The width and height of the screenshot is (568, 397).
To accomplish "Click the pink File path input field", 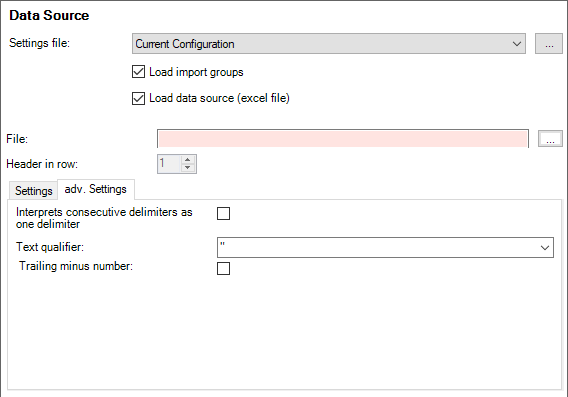I will pyautogui.click(x=343, y=139).
